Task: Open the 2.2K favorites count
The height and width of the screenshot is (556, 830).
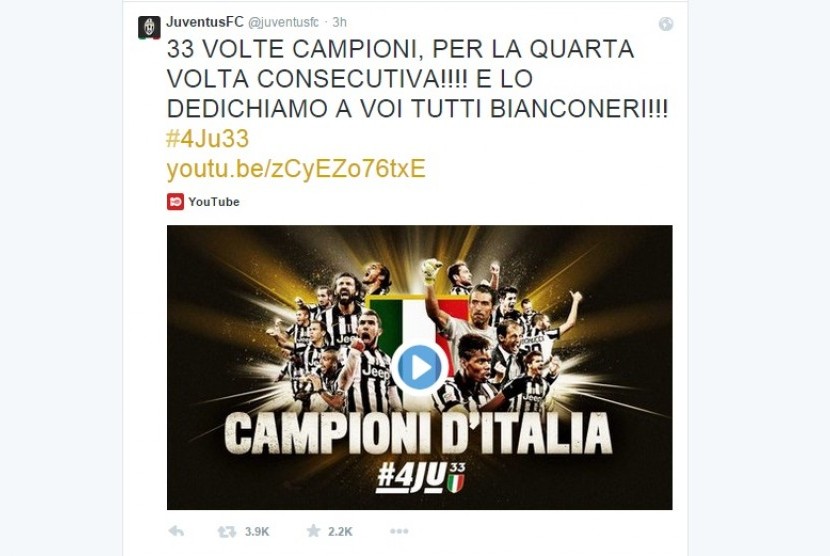Action: point(340,532)
